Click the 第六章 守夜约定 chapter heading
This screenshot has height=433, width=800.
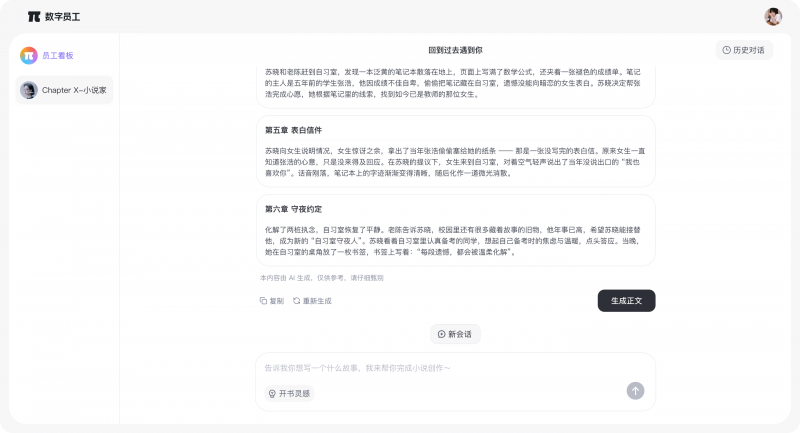click(x=293, y=209)
